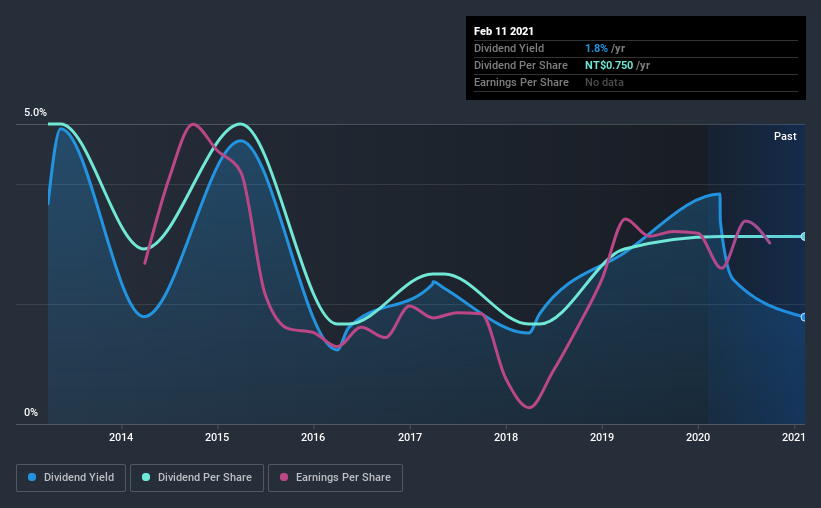The height and width of the screenshot is (508, 821).
Task: Click the pink Earnings Per Share legend dot
Action: pyautogui.click(x=284, y=477)
